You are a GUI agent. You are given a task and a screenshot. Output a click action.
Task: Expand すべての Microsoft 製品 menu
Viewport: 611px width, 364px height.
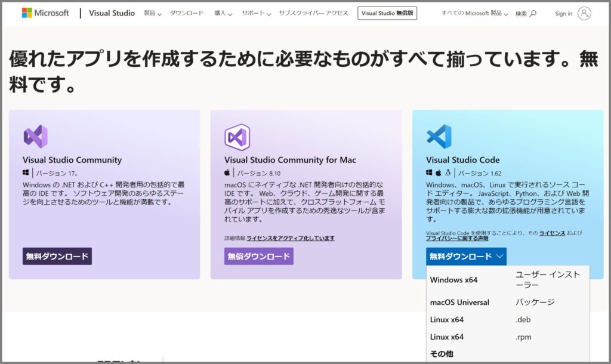(x=474, y=13)
